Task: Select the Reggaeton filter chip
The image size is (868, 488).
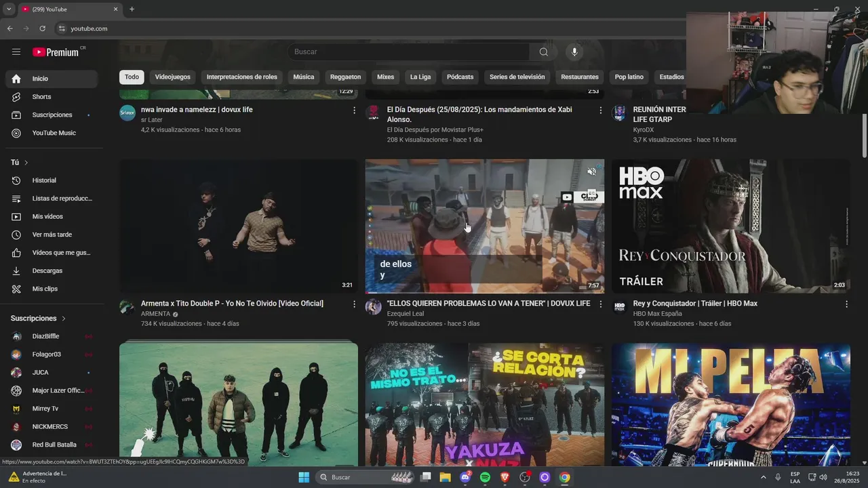Action: click(346, 77)
